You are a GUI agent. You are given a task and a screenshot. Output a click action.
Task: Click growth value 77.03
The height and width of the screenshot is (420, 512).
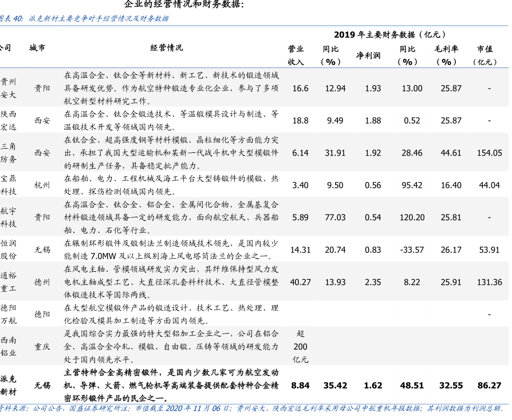(336, 217)
